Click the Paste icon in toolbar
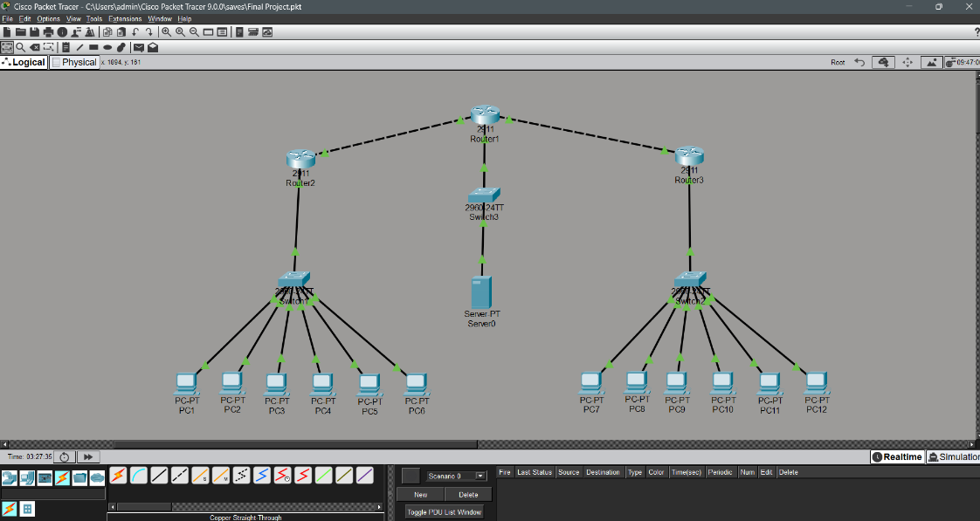Viewport: 980px width, 521px height. coord(121,32)
